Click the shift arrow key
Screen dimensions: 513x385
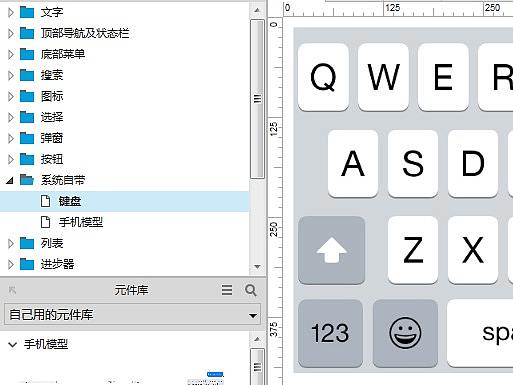pos(332,250)
